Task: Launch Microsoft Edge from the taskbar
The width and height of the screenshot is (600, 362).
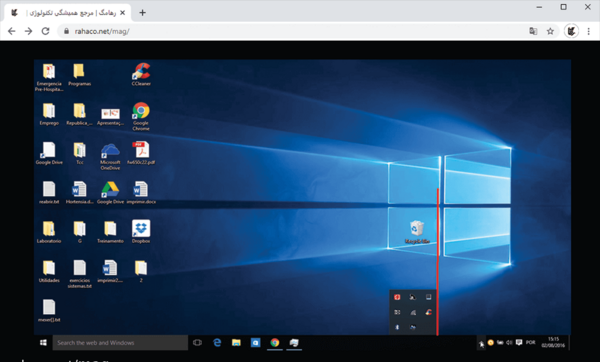Action: coord(217,342)
